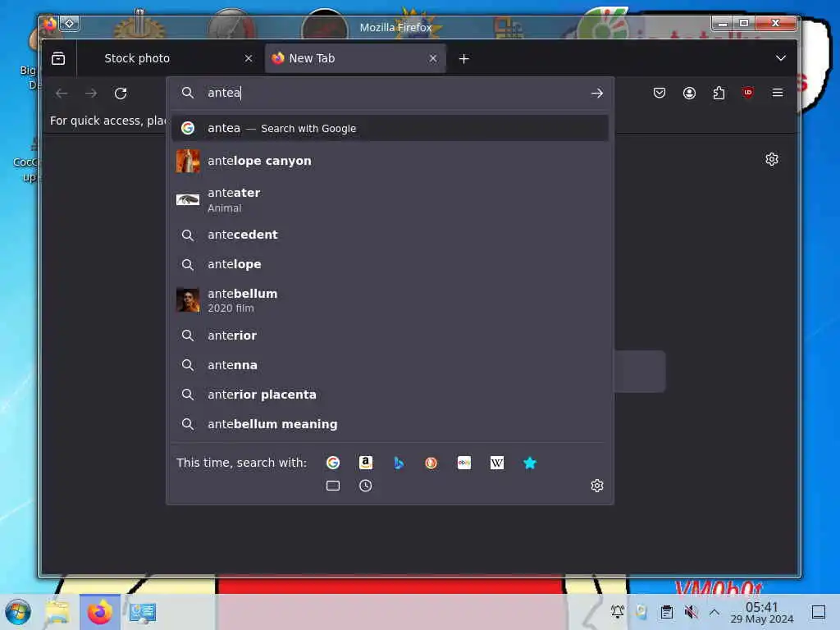Expand the list all tabs chevron
The image size is (840, 630).
tap(781, 58)
